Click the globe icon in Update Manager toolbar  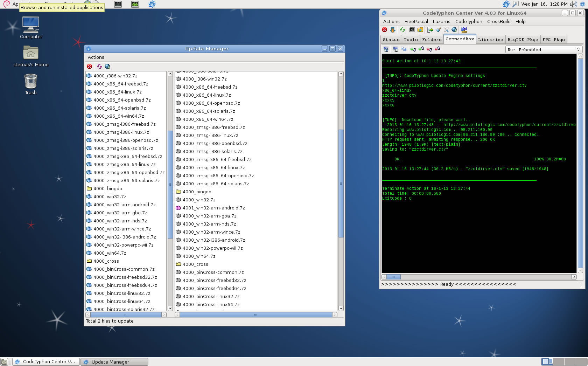(107, 66)
